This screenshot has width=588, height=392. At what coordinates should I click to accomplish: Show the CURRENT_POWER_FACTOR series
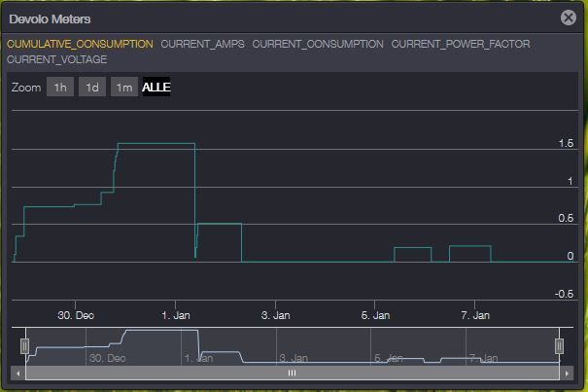click(x=461, y=44)
